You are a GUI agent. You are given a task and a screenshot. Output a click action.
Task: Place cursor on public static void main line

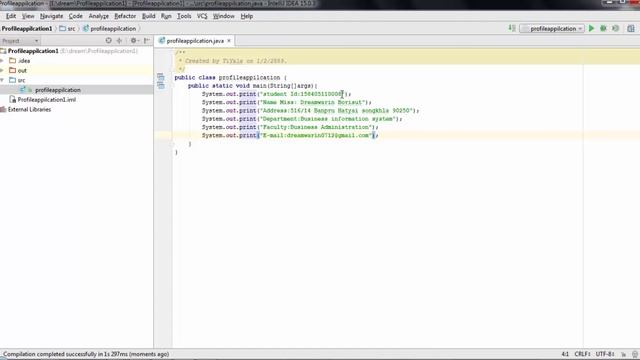coord(252,86)
